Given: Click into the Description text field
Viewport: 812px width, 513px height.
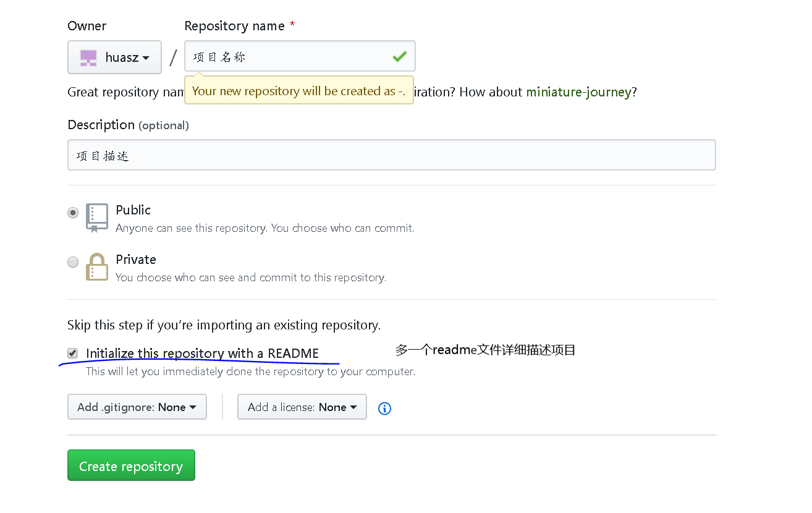Looking at the screenshot, I should (391, 155).
